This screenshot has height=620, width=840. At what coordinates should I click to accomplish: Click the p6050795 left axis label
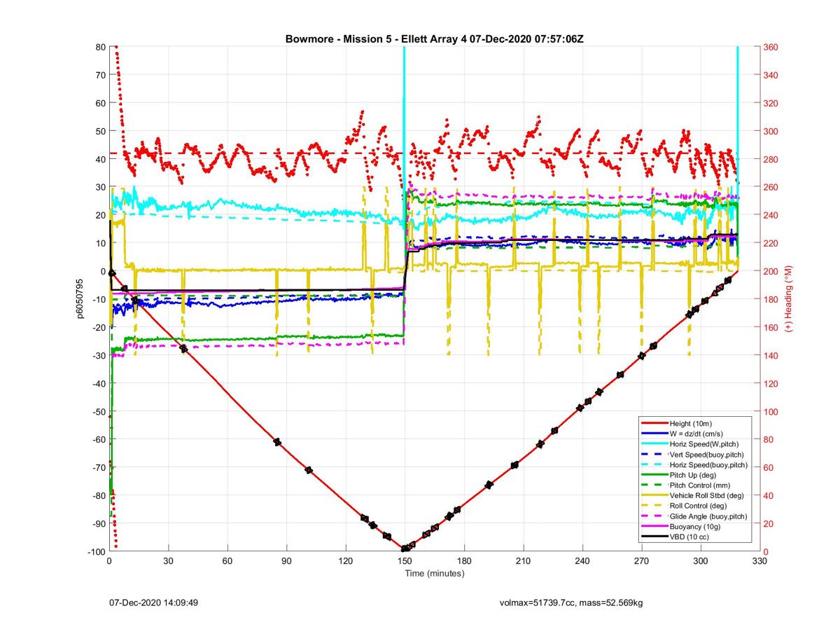click(81, 300)
